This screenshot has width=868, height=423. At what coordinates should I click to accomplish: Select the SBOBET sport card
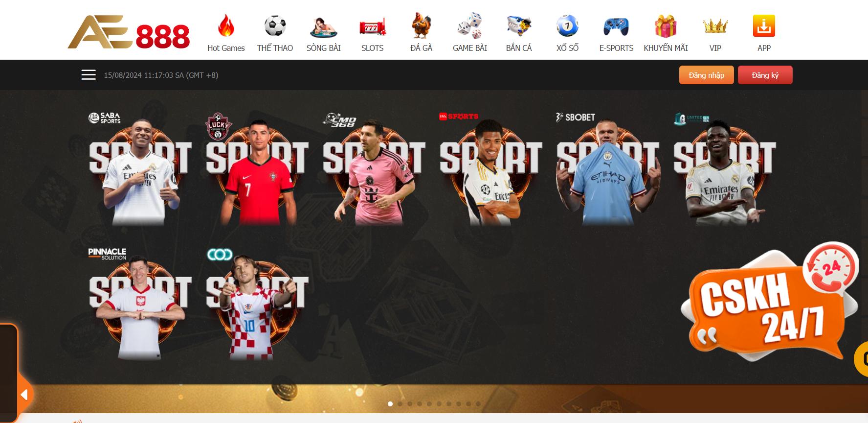[608, 168]
